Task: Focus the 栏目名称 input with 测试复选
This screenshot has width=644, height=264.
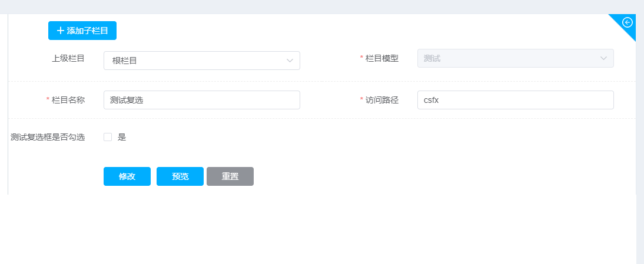Action: pyautogui.click(x=201, y=100)
